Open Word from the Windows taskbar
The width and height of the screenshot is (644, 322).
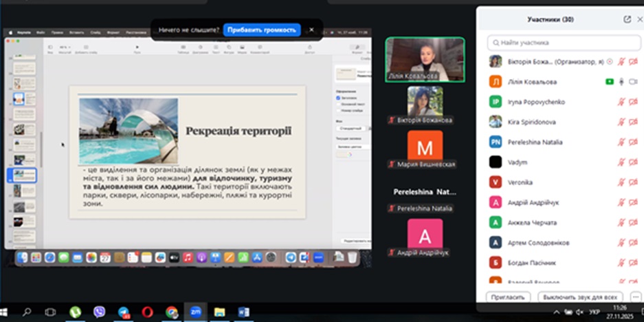click(x=243, y=312)
